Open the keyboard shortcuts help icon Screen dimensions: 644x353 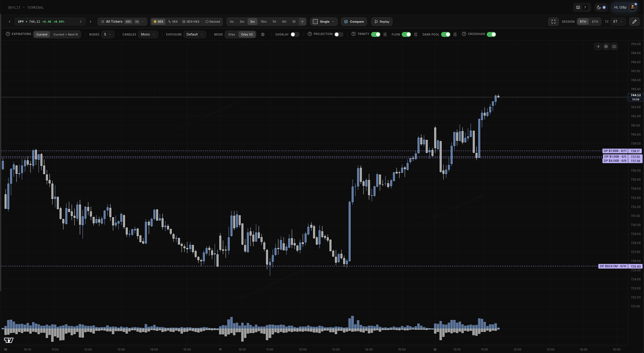point(581,8)
